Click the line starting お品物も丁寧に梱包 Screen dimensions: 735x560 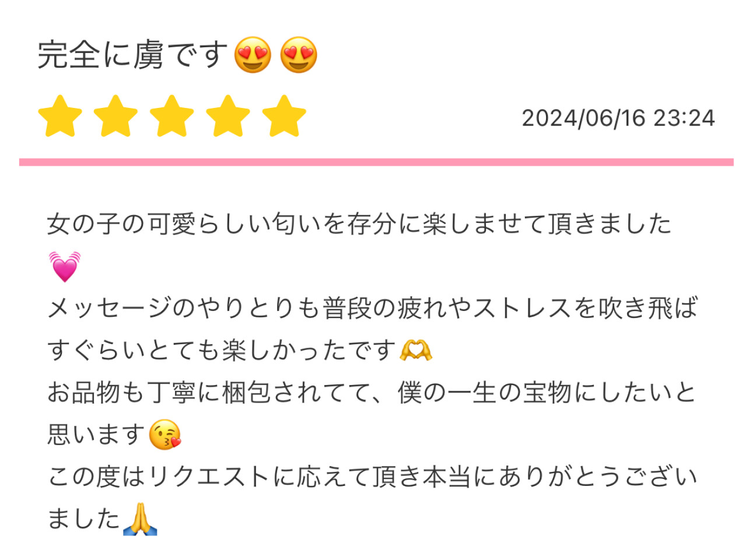tap(372, 393)
